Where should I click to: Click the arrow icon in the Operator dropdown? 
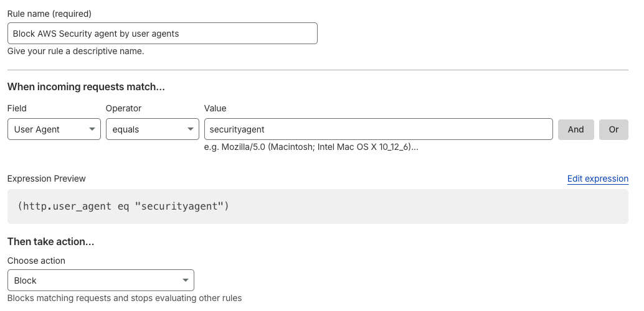[191, 129]
